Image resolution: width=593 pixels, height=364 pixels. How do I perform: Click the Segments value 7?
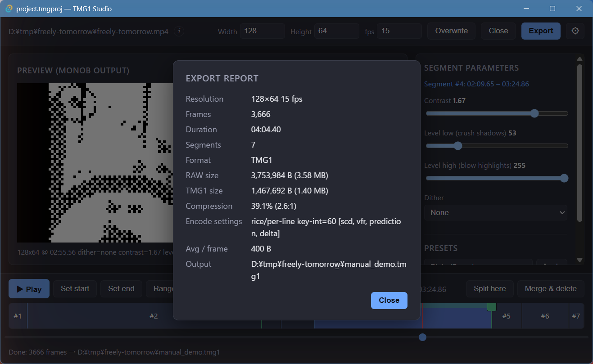point(253,145)
